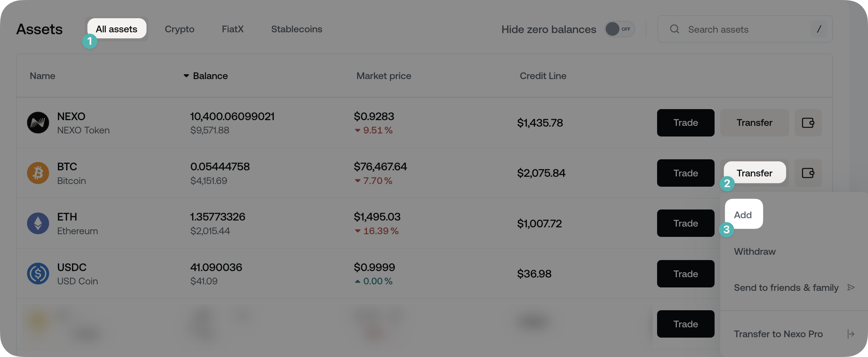Select Withdraw from the transfer menu
This screenshot has width=868, height=357.
(755, 251)
